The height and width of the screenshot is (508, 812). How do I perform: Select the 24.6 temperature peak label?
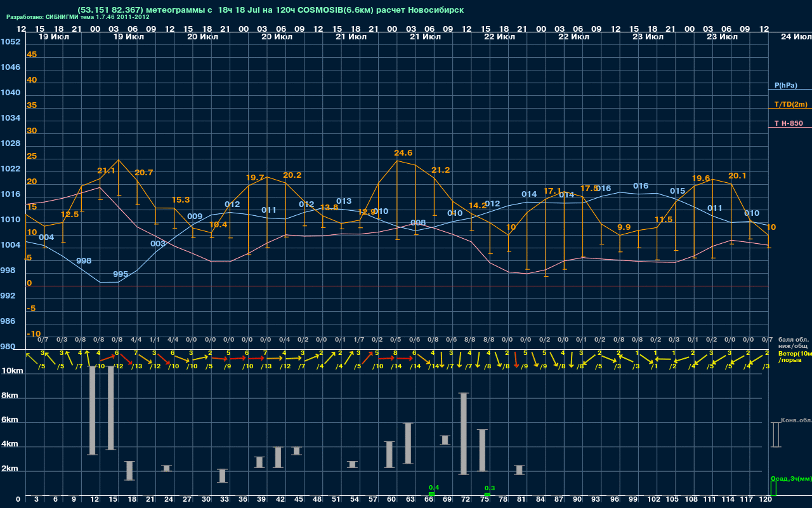(x=403, y=153)
